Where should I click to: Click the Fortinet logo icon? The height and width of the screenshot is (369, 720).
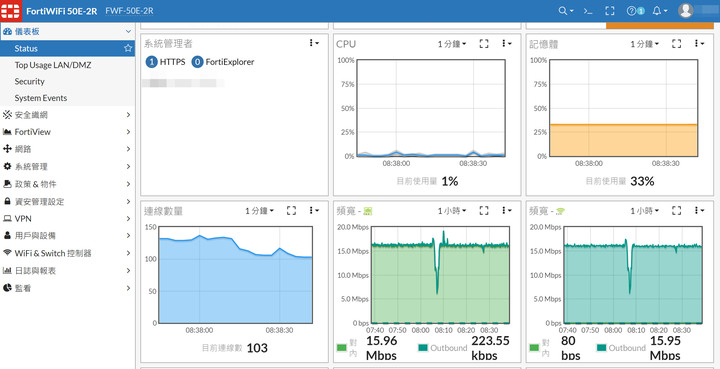click(x=11, y=11)
